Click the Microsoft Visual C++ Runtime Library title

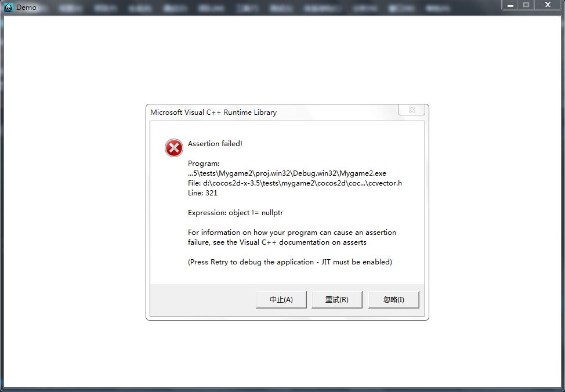coord(213,112)
